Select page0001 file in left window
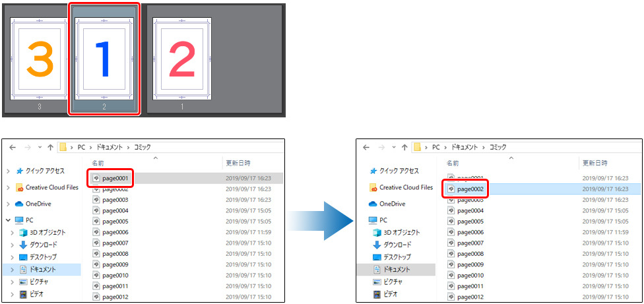 (115, 178)
